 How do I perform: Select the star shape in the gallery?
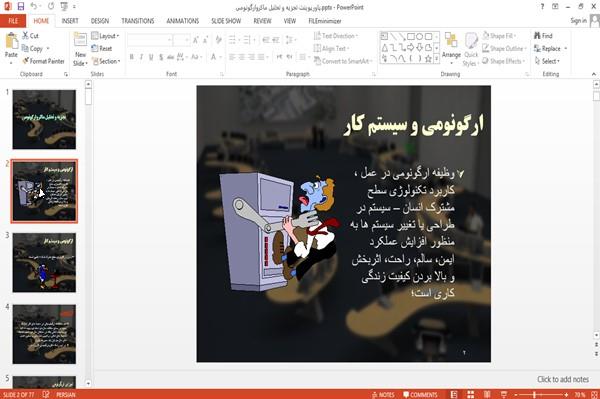click(x=429, y=59)
